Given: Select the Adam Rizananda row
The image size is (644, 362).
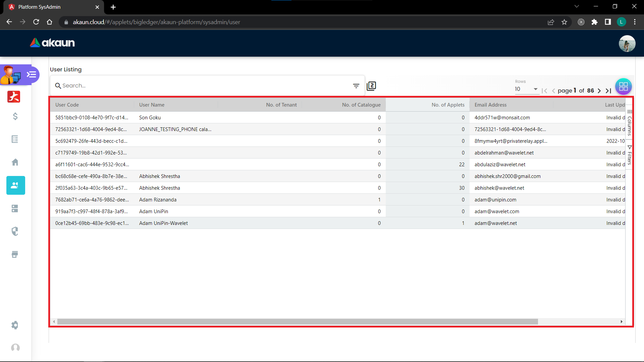Looking at the screenshot, I should [x=158, y=200].
